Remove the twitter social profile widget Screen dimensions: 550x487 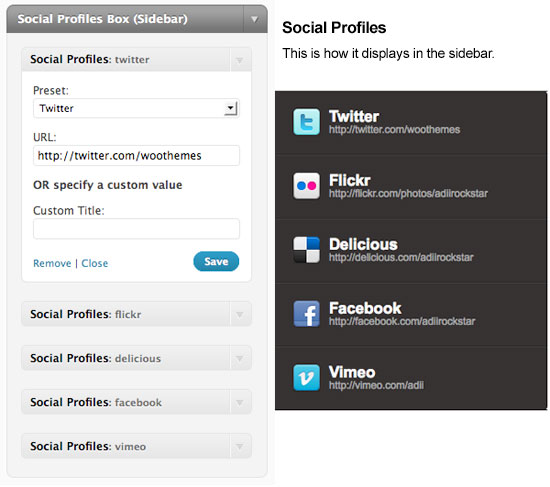52,263
